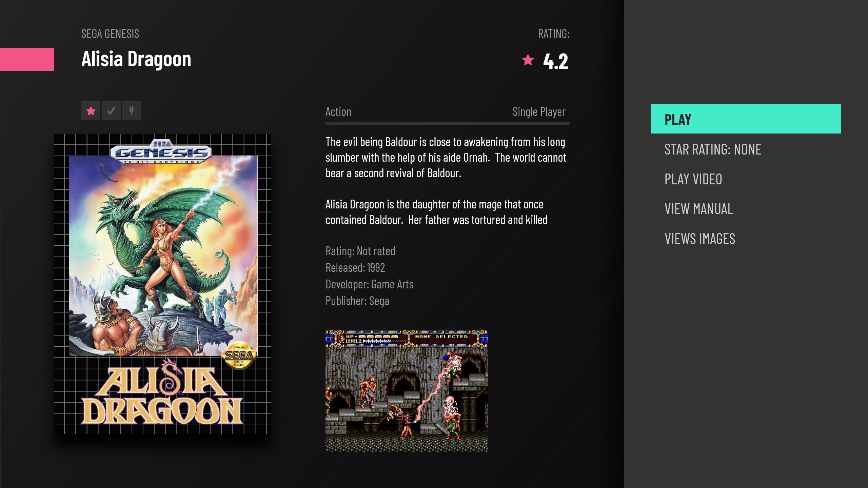Choose PLAY VIDEO from the menu
The height and width of the screenshot is (488, 868).
click(746, 179)
